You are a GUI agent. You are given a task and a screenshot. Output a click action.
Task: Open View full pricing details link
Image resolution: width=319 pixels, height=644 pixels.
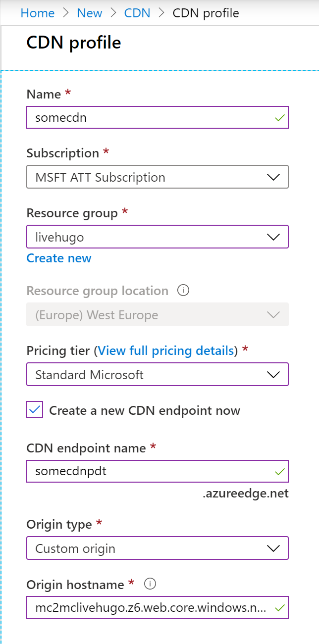[x=166, y=351]
